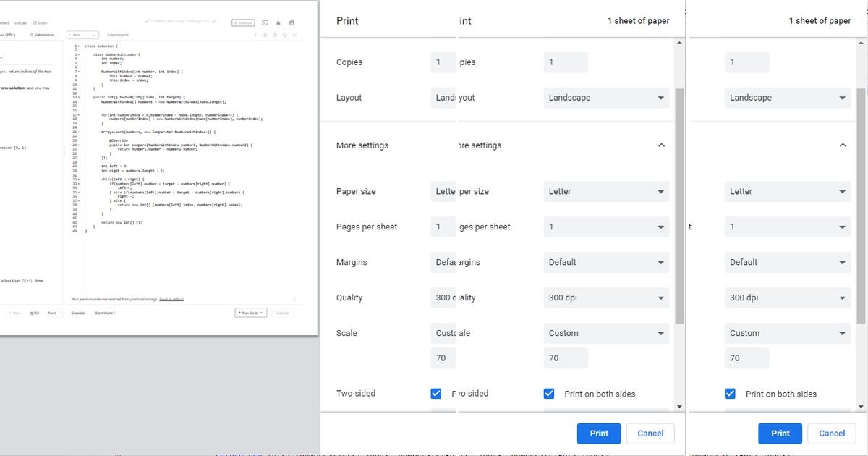Dismiss the restored-code notice with the X icon
The image size is (868, 456).
click(x=294, y=299)
